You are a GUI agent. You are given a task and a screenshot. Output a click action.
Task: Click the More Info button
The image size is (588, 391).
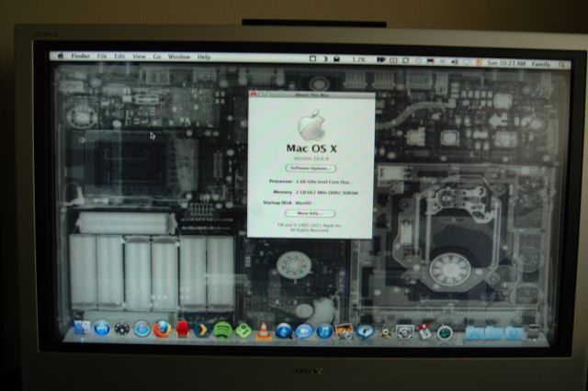point(310,213)
